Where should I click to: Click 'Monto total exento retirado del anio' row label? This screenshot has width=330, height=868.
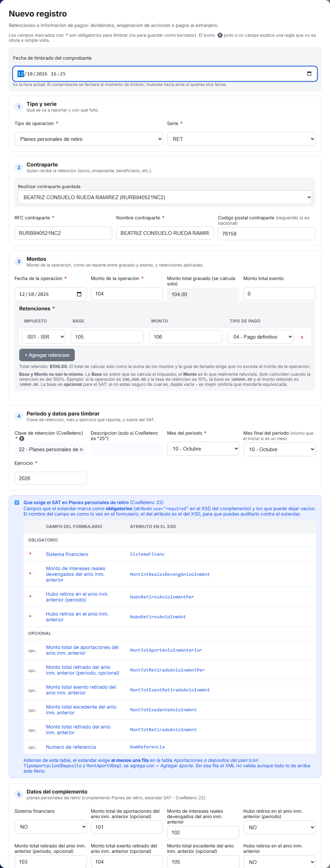tap(81, 690)
